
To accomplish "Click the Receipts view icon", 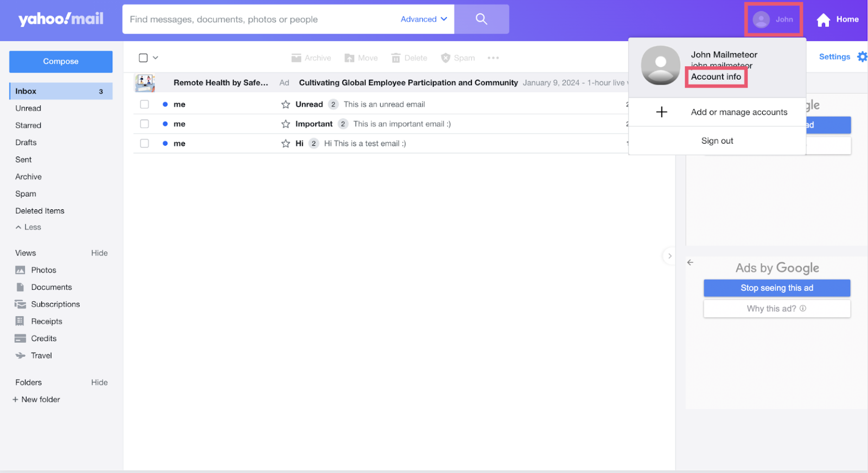I will pyautogui.click(x=20, y=321).
